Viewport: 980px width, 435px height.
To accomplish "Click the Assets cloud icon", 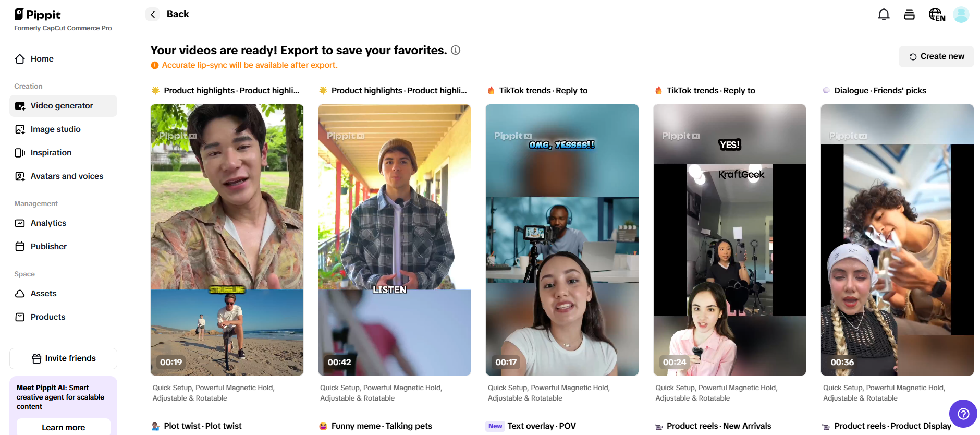I will pos(20,294).
